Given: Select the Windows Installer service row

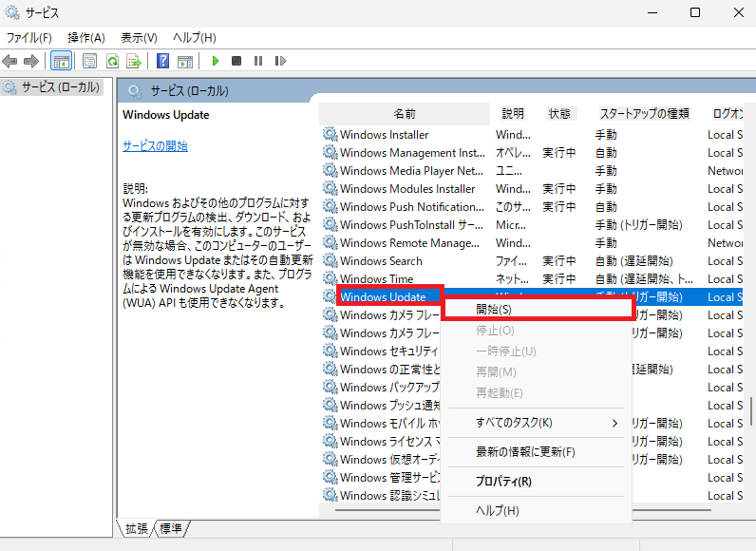Looking at the screenshot, I should pyautogui.click(x=384, y=135).
